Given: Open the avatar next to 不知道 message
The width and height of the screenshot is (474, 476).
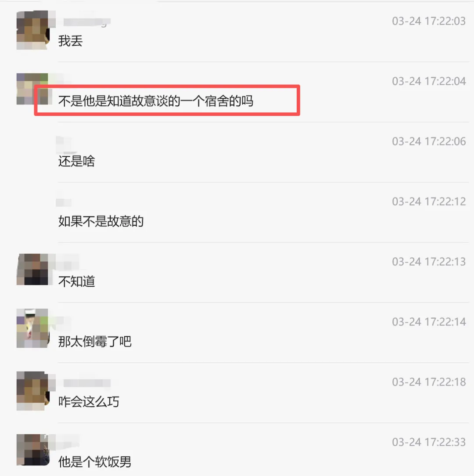Looking at the screenshot, I should coord(33,269).
